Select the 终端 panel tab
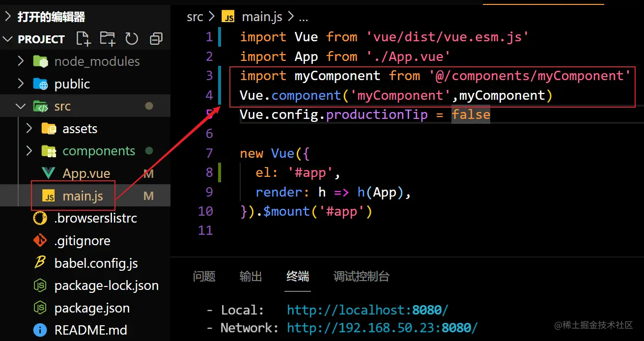Screen dimensions: 644x341 click(298, 277)
